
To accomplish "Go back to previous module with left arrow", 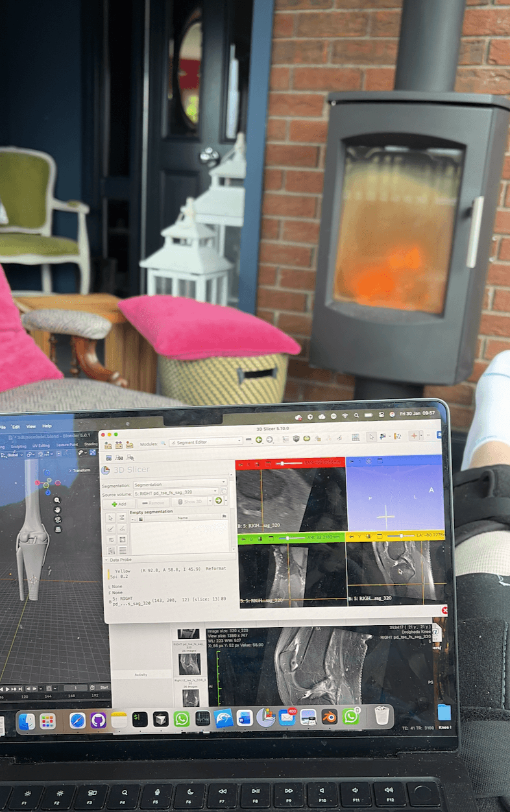I will tap(259, 440).
